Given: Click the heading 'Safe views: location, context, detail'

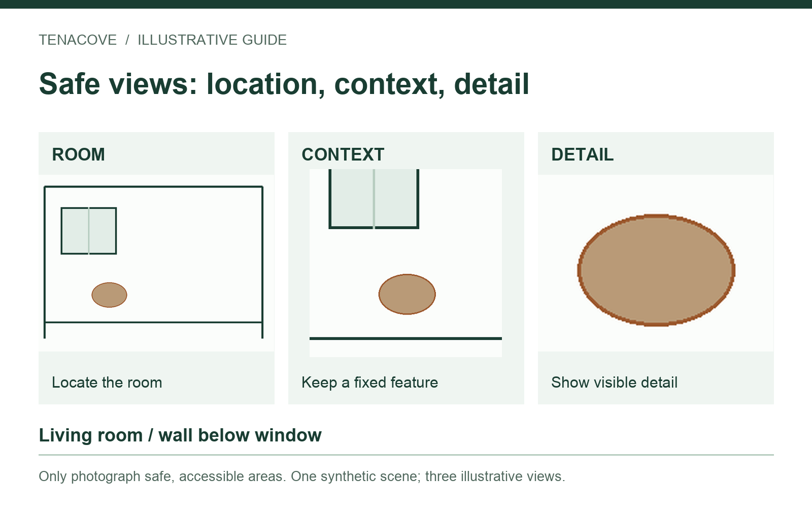Looking at the screenshot, I should point(284,84).
